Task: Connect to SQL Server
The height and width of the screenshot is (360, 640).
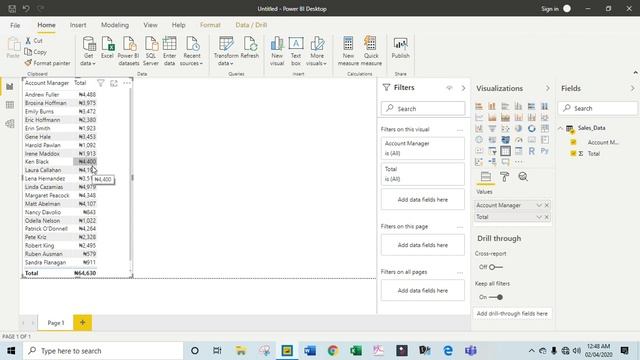Action: [x=151, y=51]
